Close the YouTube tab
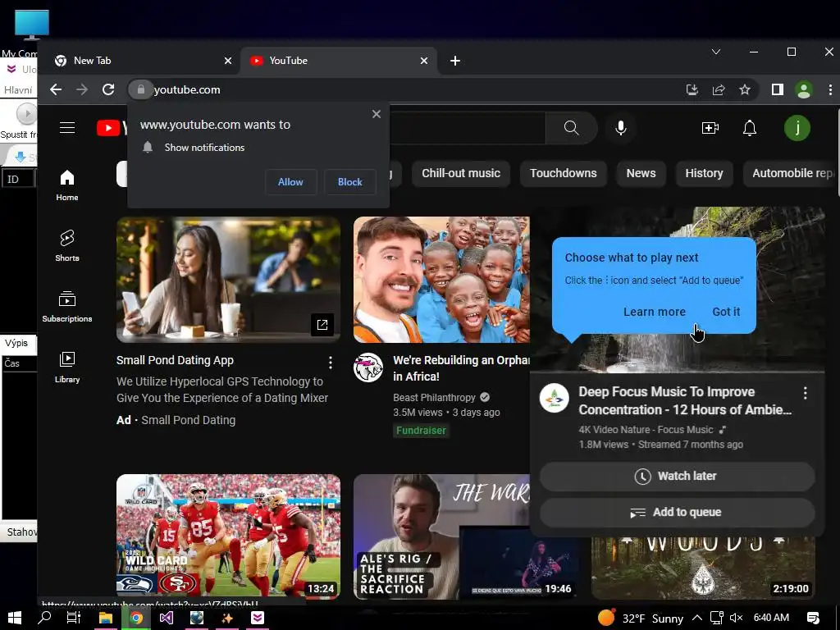This screenshot has height=630, width=840. coord(424,61)
